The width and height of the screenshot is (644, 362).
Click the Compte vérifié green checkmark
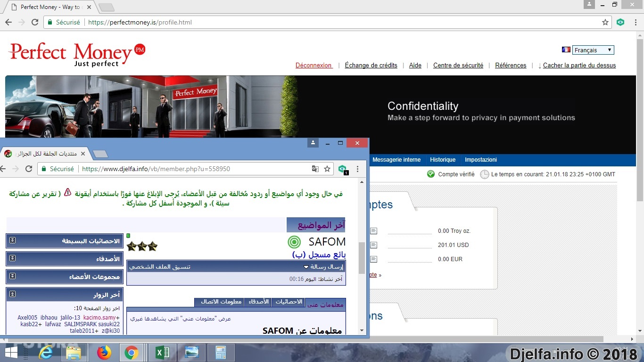(431, 174)
